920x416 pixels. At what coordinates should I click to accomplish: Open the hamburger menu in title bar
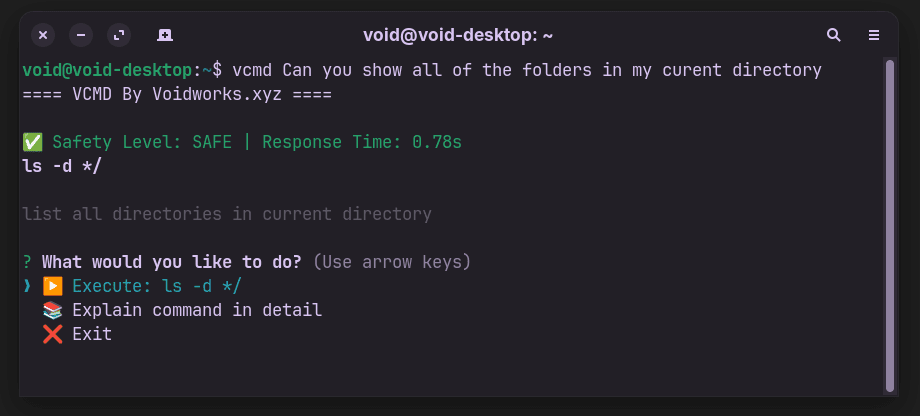(874, 35)
